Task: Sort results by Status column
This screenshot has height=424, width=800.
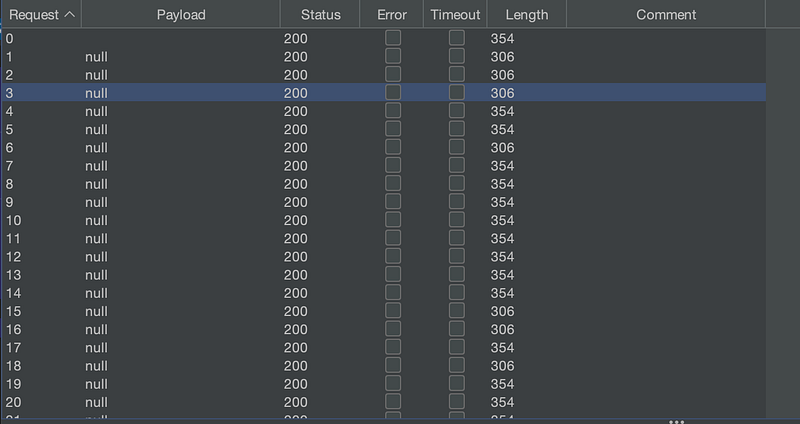Action: click(321, 15)
